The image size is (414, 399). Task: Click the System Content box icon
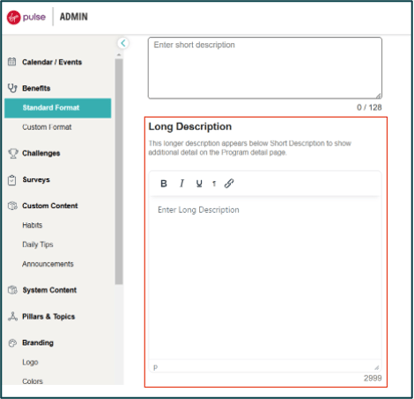(x=12, y=290)
